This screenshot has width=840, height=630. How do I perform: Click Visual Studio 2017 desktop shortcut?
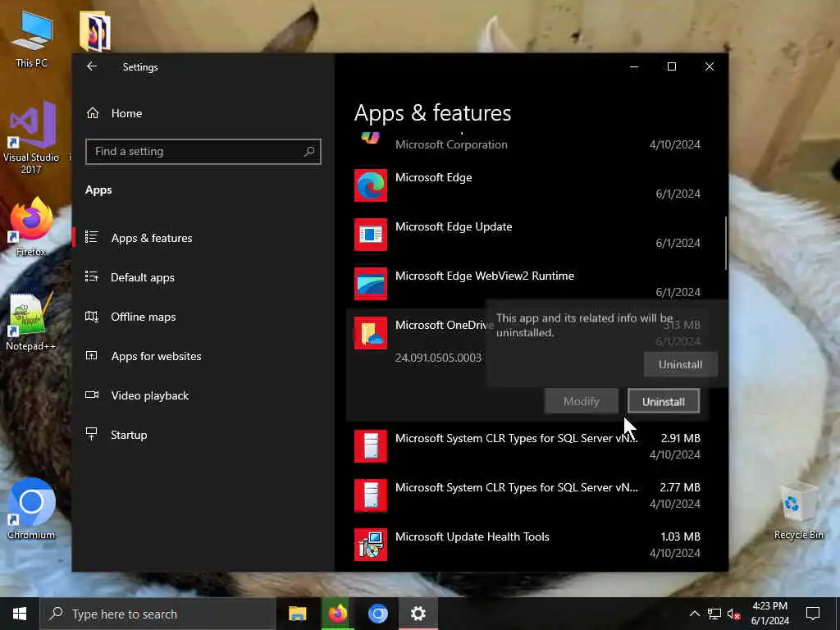click(31, 138)
